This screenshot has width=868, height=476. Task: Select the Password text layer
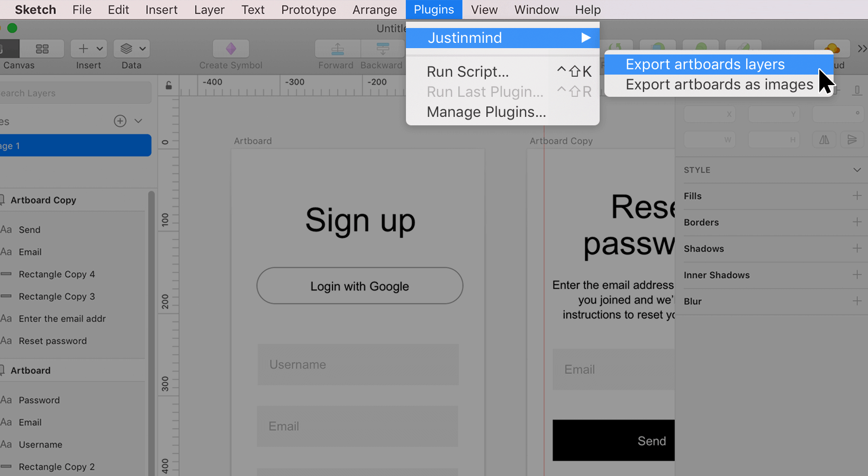click(x=73, y=400)
